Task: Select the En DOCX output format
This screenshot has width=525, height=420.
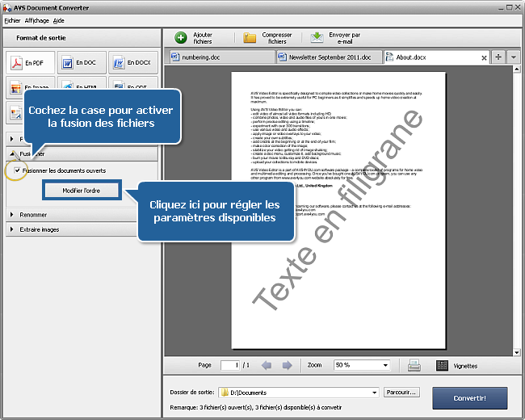Action: pyautogui.click(x=133, y=63)
